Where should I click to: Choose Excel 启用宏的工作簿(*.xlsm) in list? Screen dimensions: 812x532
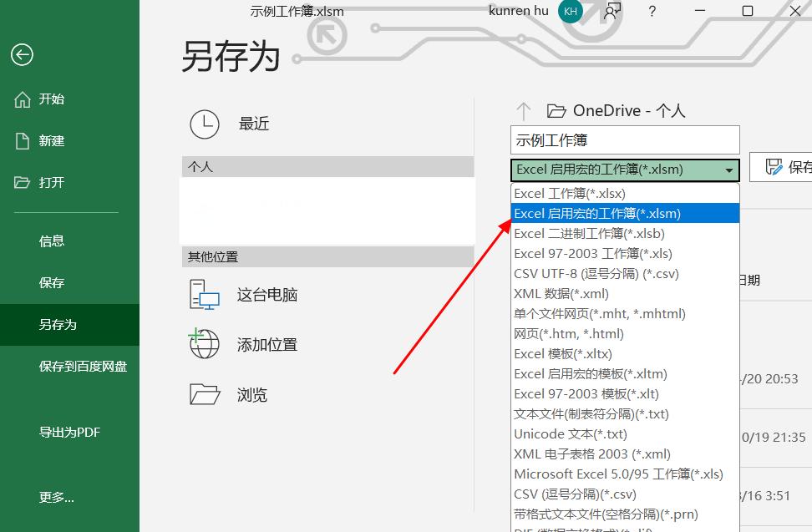tap(625, 213)
